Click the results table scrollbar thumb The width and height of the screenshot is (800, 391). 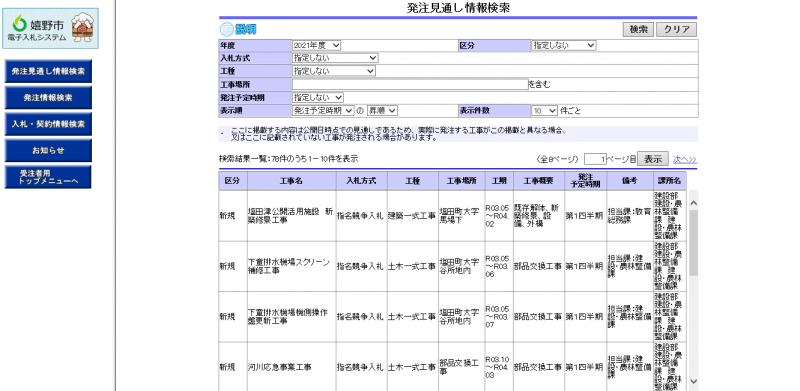click(x=693, y=242)
